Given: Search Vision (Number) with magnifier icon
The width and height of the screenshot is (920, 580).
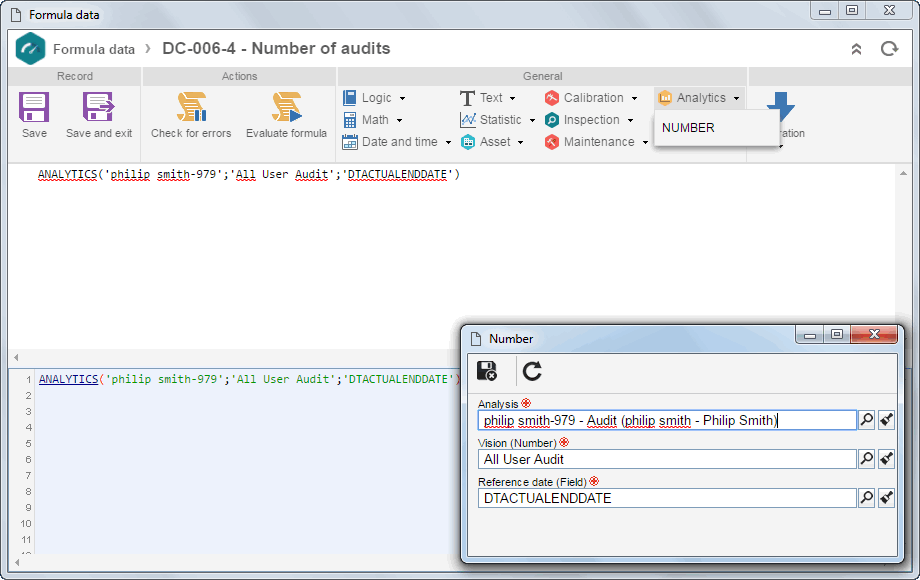Looking at the screenshot, I should 867,459.
